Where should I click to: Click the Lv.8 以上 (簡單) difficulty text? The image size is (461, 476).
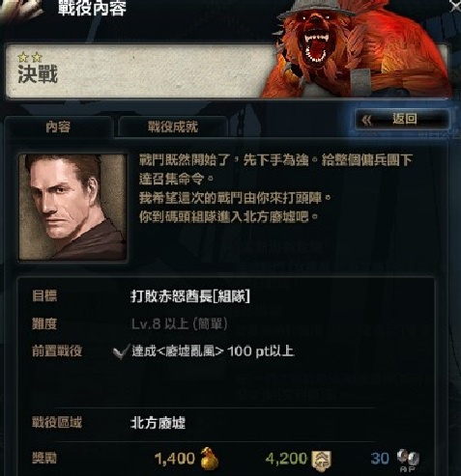tap(180, 323)
